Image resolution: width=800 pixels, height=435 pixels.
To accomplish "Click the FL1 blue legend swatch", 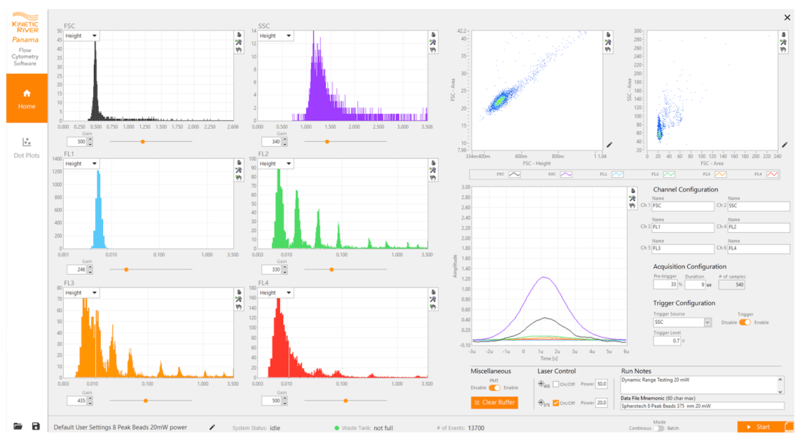I will (617, 174).
